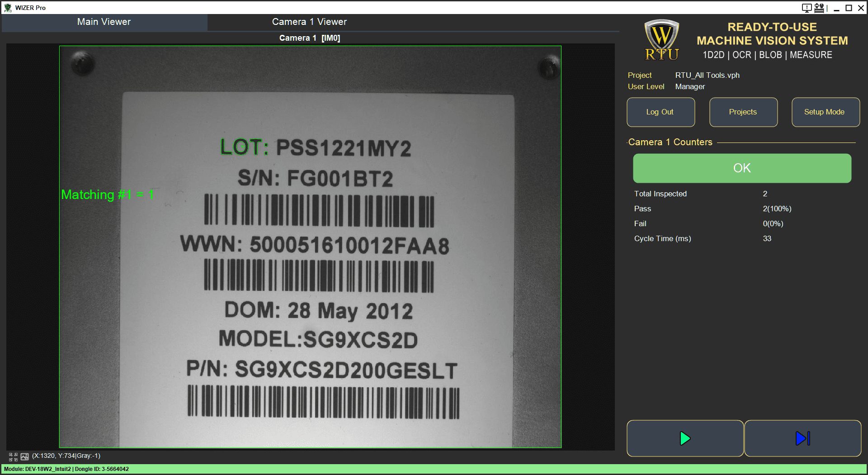Click the 'Camera 1 Counters' heading
This screenshot has height=475, width=868.
point(670,142)
